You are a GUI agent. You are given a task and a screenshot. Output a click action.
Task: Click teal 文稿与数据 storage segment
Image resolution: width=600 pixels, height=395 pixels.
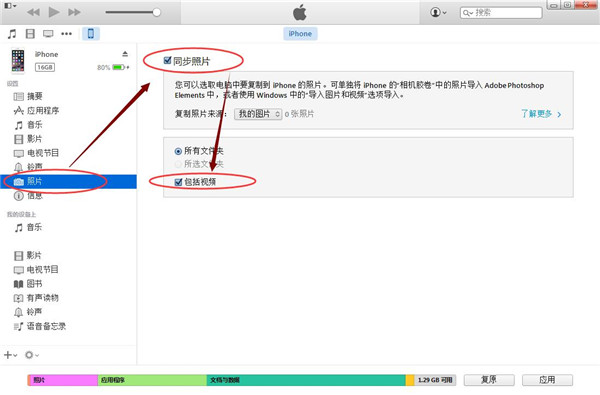click(306, 380)
